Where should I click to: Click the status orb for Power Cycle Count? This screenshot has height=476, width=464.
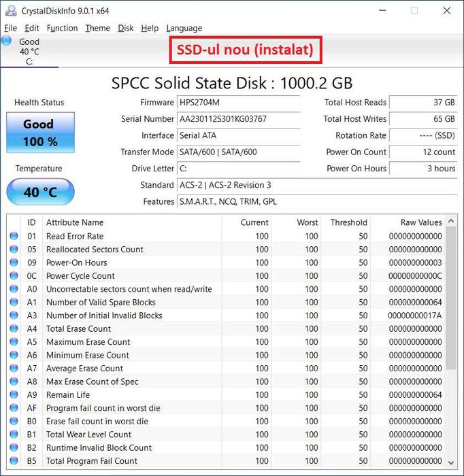[14, 276]
